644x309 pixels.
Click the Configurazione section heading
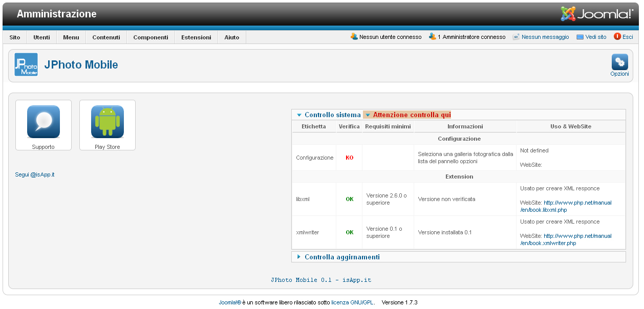point(459,139)
